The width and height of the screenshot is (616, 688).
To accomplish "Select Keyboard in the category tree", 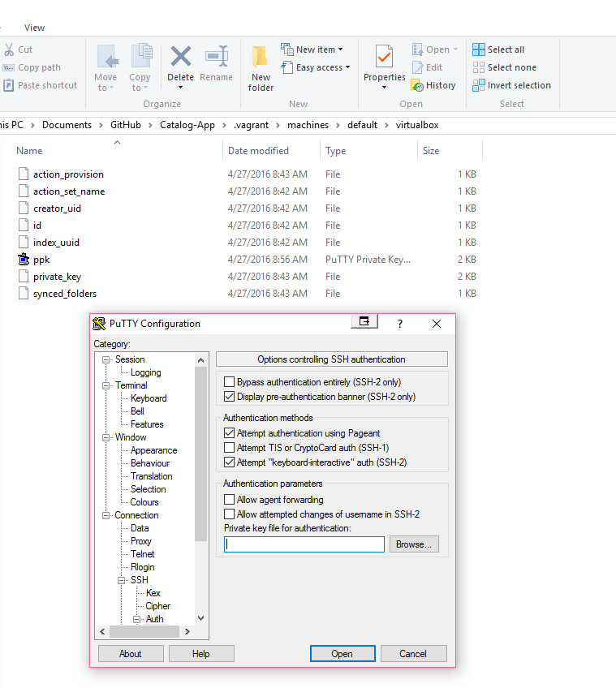I will click(149, 398).
